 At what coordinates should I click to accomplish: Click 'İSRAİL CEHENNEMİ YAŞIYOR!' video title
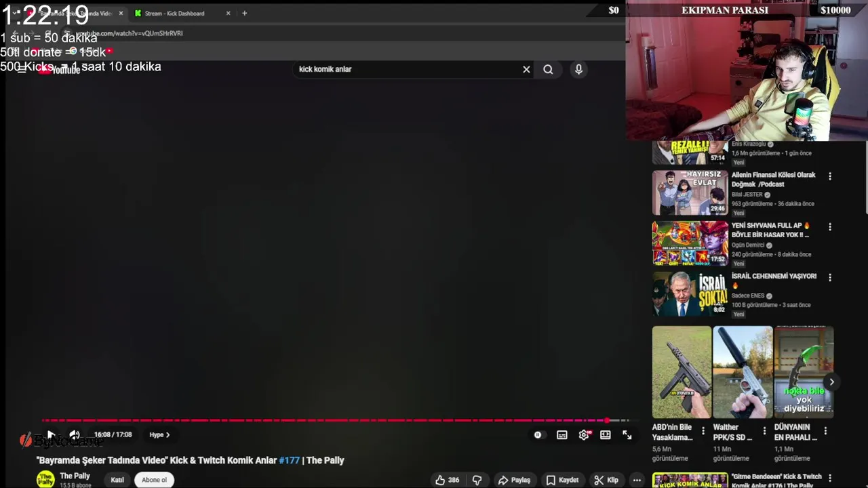(774, 277)
